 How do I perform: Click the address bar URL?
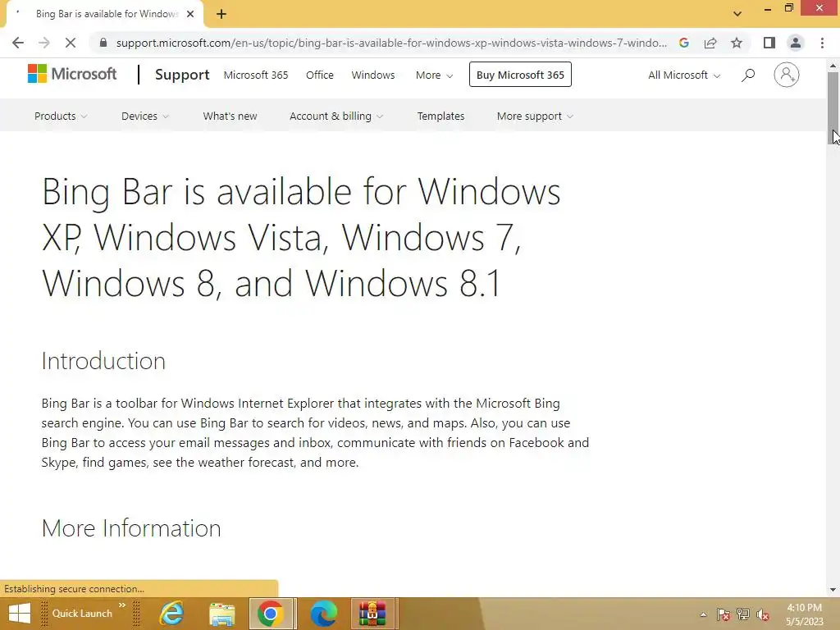tap(391, 43)
